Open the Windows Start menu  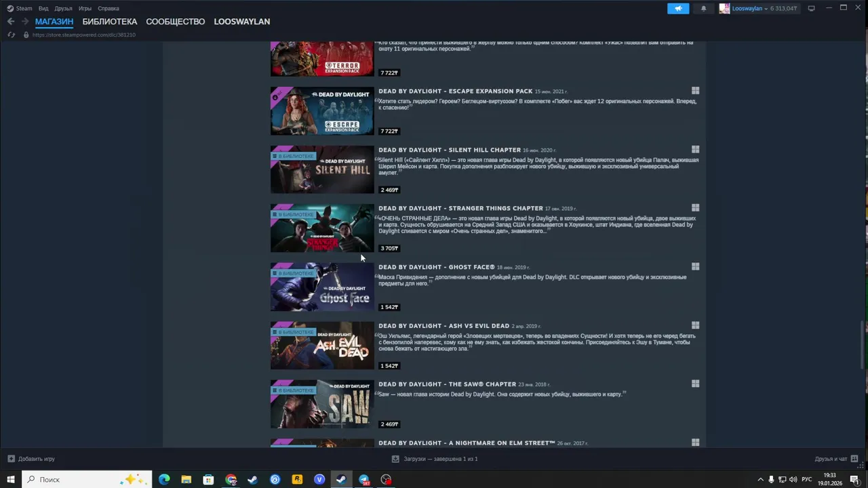pos(11,479)
